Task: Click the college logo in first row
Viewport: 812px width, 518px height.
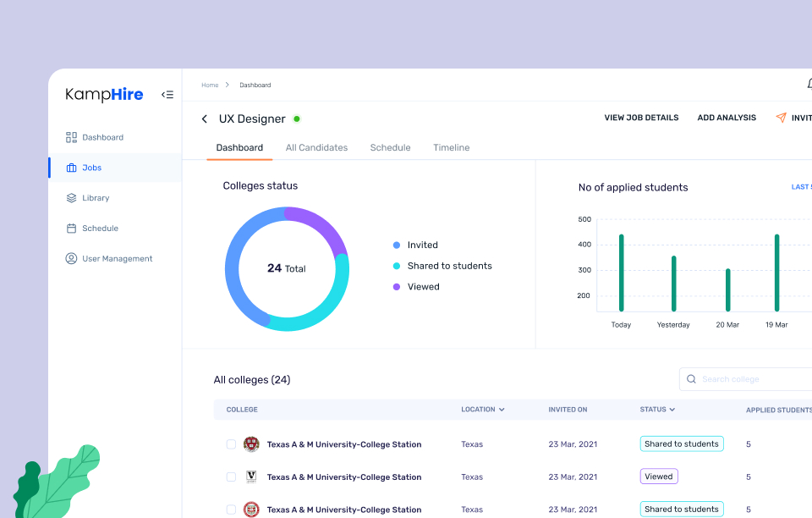Action: tap(251, 444)
